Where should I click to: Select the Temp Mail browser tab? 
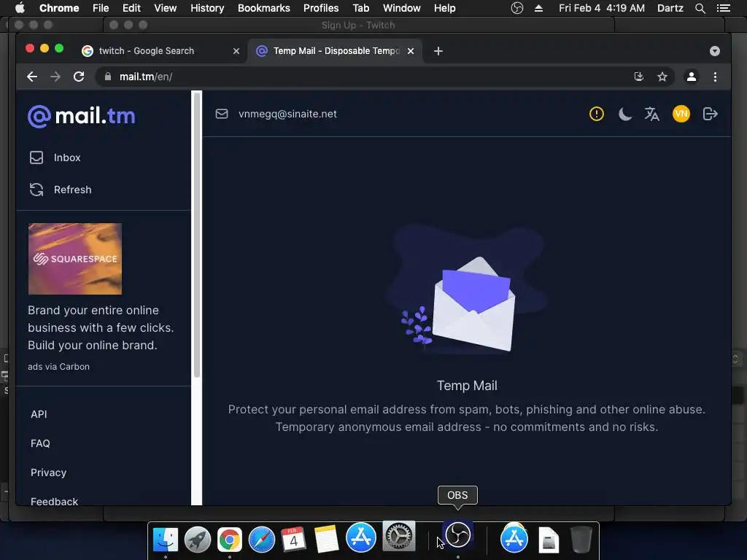click(334, 51)
